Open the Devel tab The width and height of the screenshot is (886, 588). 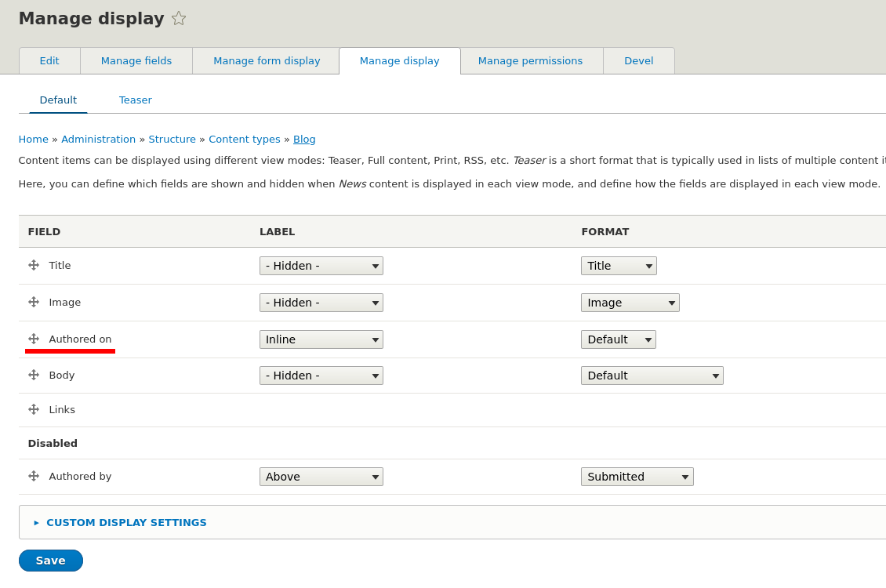point(638,60)
